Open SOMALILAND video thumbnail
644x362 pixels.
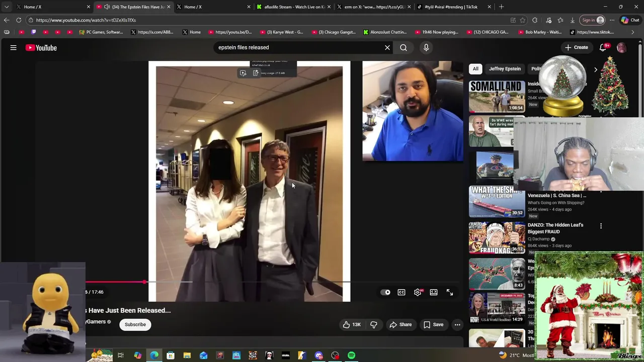tap(497, 96)
